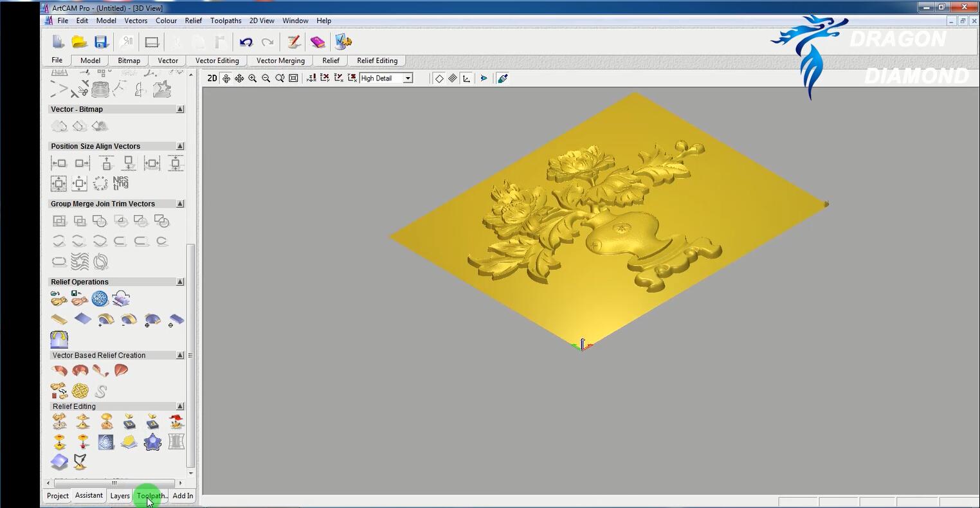Open the Help menu
This screenshot has height=508, width=980.
point(324,21)
